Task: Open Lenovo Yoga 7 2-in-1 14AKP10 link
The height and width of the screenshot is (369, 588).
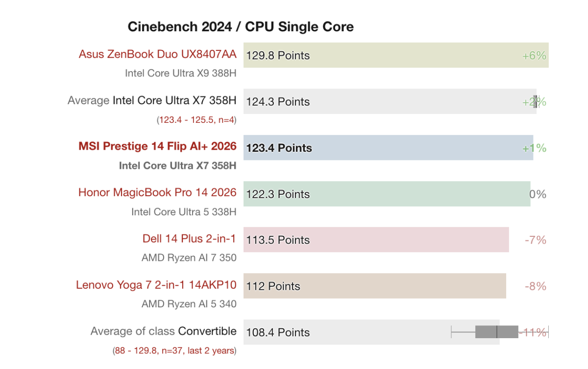Action: tap(156, 285)
